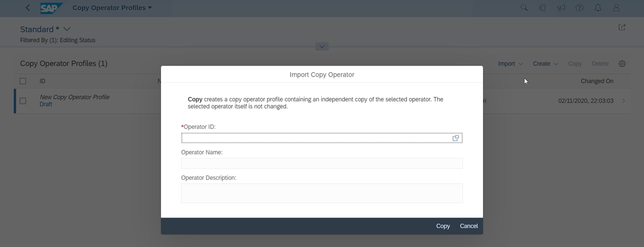644x247 pixels.
Task: Open the Import dropdown arrow
Action: (521, 64)
